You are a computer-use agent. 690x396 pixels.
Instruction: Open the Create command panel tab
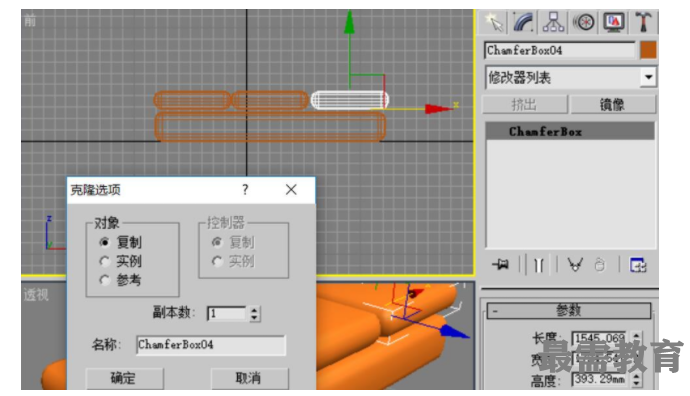click(x=494, y=22)
